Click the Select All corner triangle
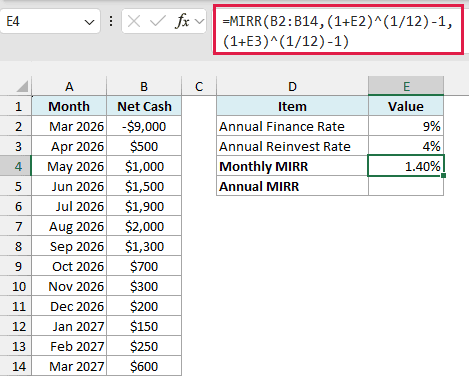Screen dimensions: 469x376 [x=22, y=87]
